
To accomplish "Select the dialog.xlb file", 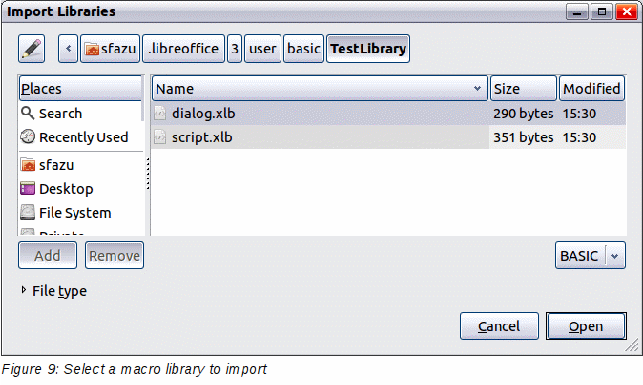I will click(x=389, y=113).
